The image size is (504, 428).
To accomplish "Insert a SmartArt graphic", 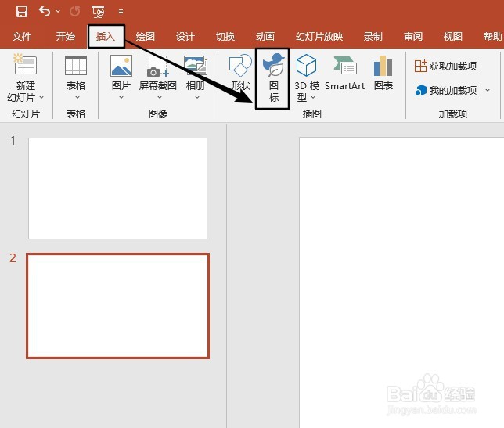I will (344, 73).
